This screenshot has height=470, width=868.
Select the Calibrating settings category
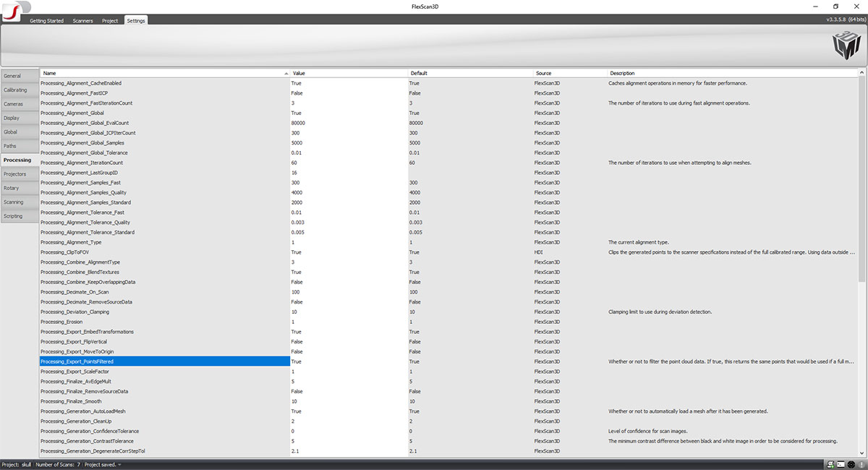pyautogui.click(x=15, y=90)
